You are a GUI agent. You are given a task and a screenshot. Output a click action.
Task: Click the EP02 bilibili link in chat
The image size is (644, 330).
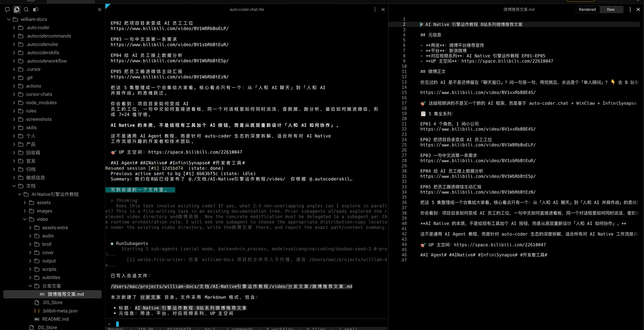(x=170, y=29)
